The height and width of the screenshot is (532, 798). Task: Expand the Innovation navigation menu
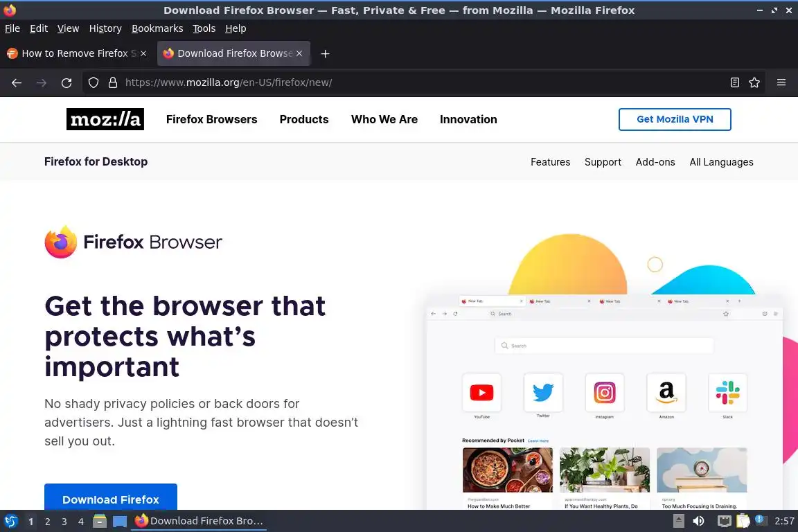coord(468,119)
